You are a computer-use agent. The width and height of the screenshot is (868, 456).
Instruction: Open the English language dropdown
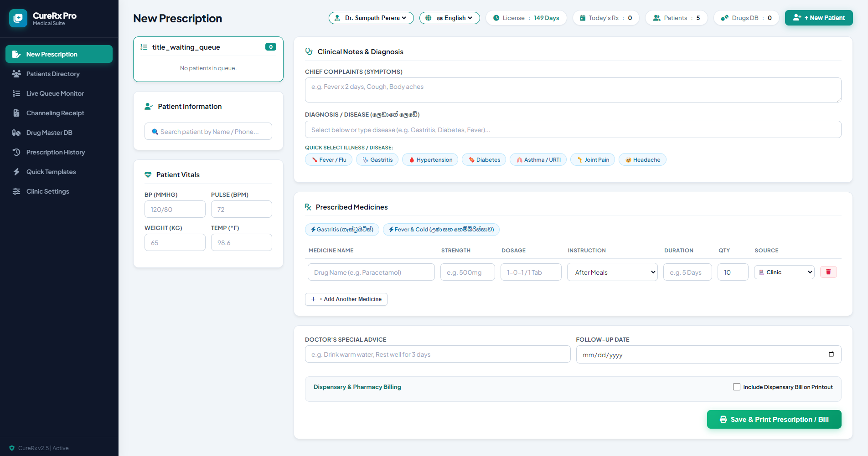pyautogui.click(x=449, y=18)
